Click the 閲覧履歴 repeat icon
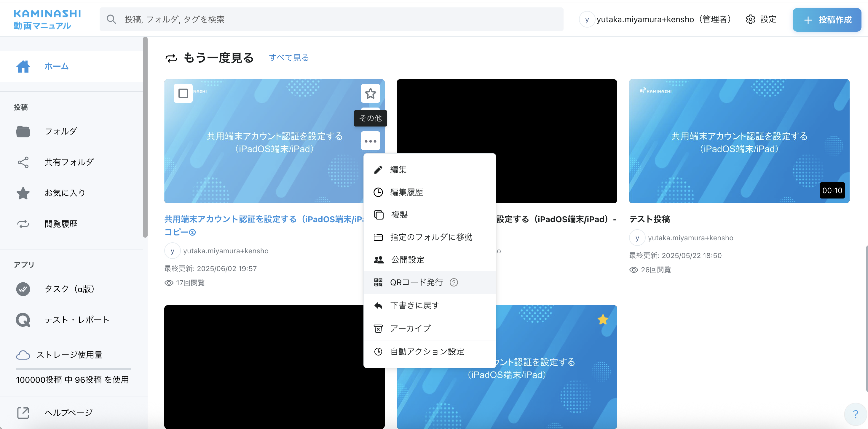 pos(23,224)
